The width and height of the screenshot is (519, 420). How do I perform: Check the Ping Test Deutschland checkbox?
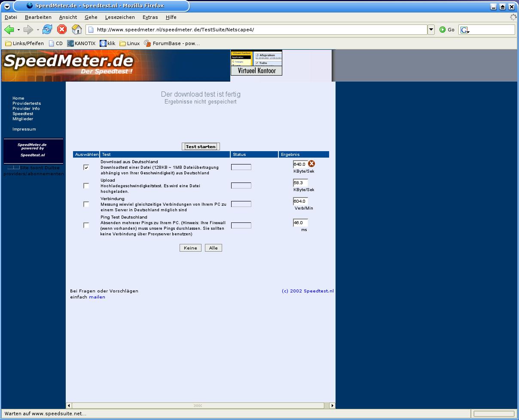[86, 225]
